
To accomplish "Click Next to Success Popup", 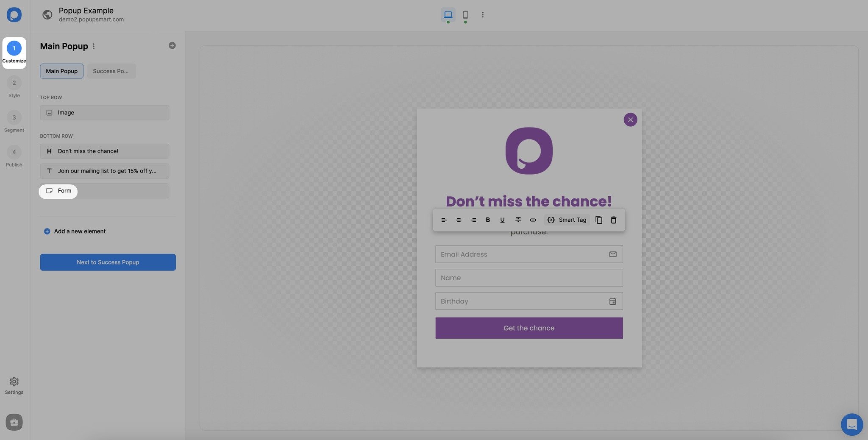I will click(x=108, y=262).
